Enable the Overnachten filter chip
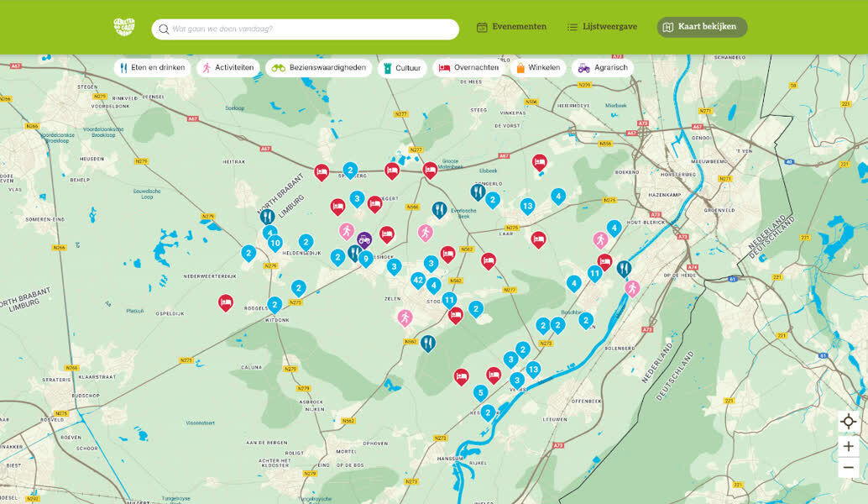 pyautogui.click(x=468, y=68)
